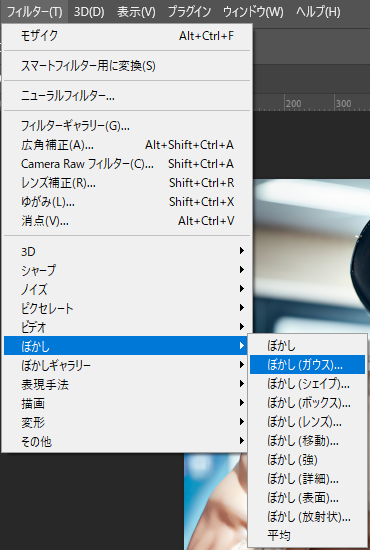Screen dimensions: 370x550
Task: Apply the 平均 blur filter
Action: [x=307, y=535]
